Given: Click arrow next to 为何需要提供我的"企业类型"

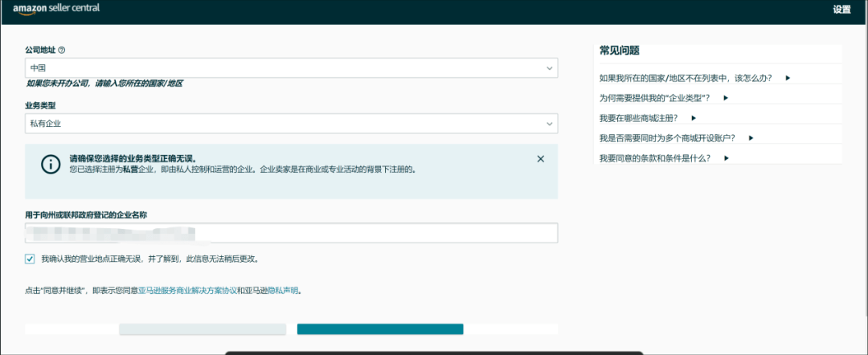Looking at the screenshot, I should tap(725, 98).
